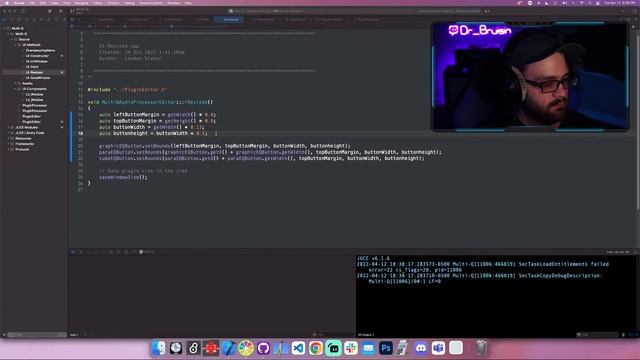Expand the Frameworks group

click(x=8, y=144)
